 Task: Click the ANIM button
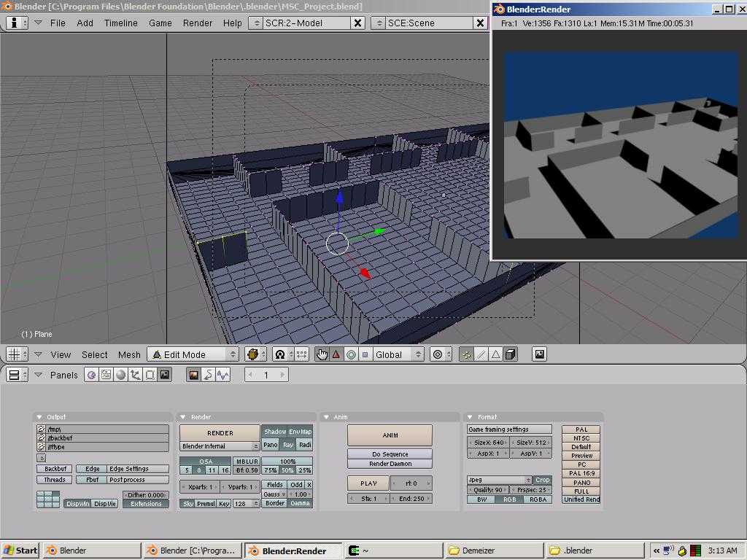coord(390,435)
